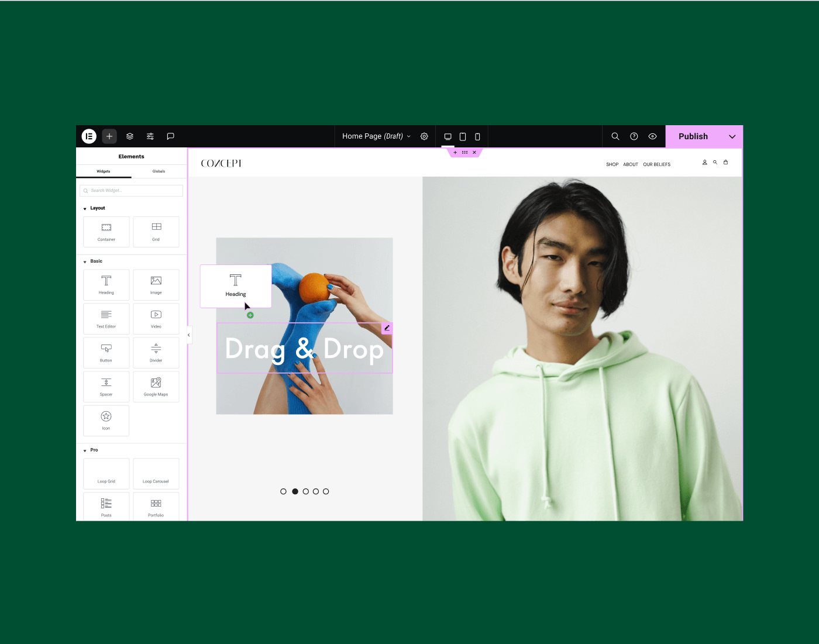Open Home Page (Draft) document dropdown
Viewport: 819px width, 644px height.
click(376, 136)
